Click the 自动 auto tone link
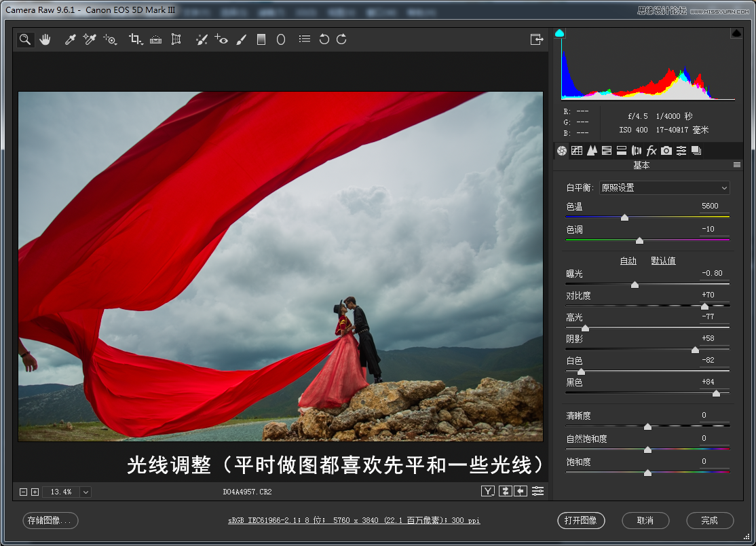The width and height of the screenshot is (756, 546). point(628,261)
